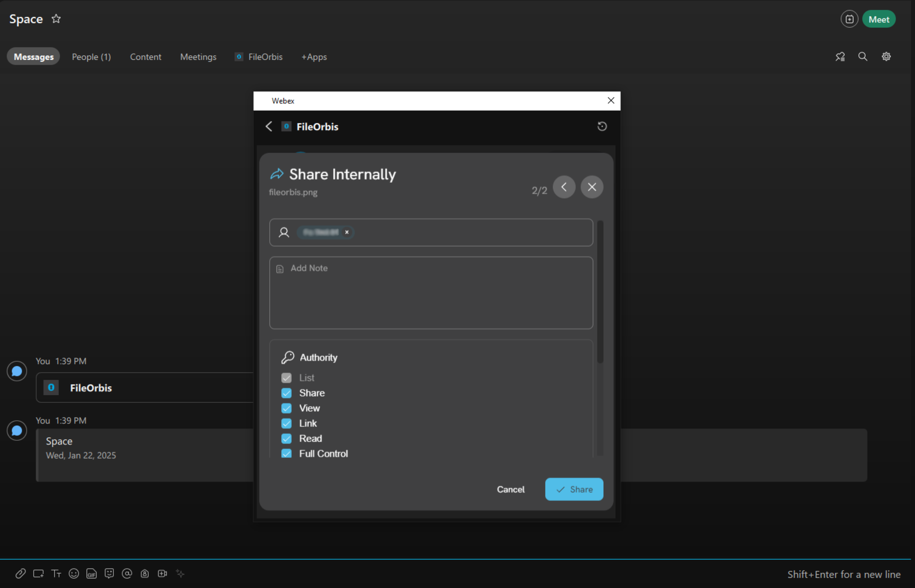Uncheck the View authority checkbox
This screenshot has height=588, width=915.
coord(286,408)
